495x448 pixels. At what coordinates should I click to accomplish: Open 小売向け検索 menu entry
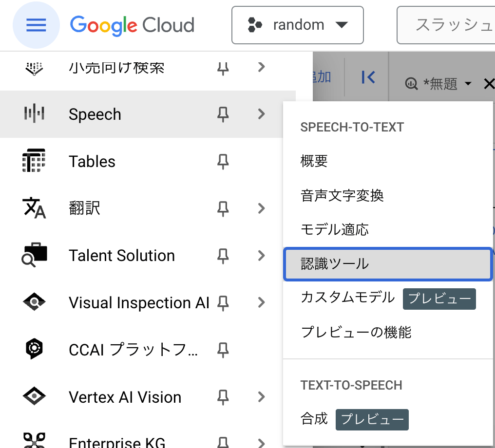116,68
